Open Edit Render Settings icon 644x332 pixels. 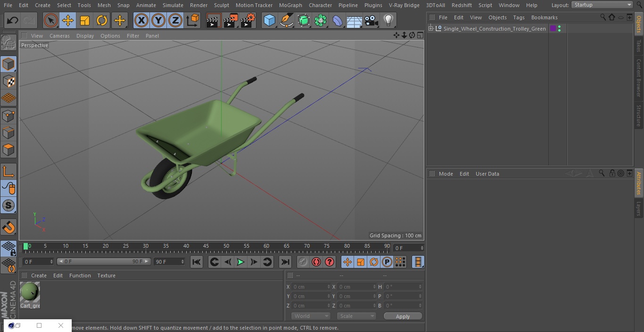pos(248,20)
